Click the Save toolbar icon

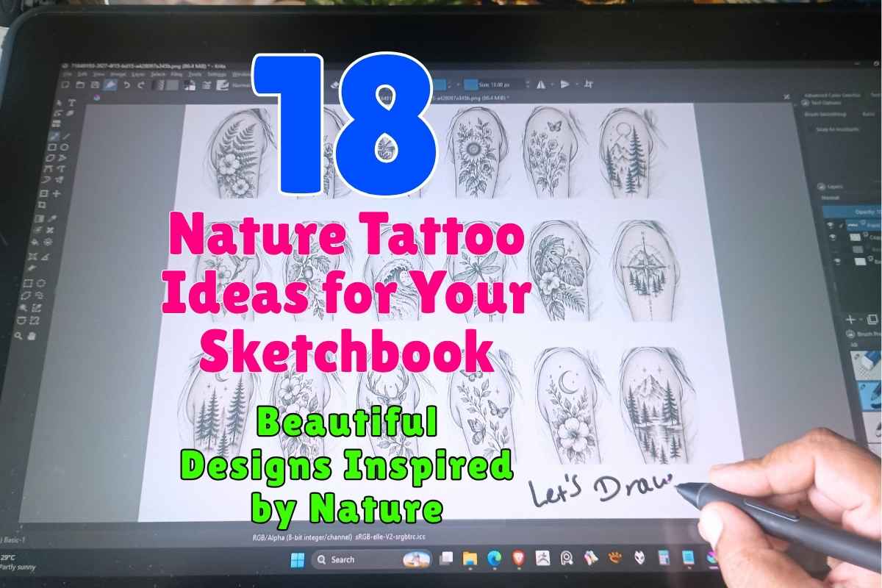click(96, 85)
